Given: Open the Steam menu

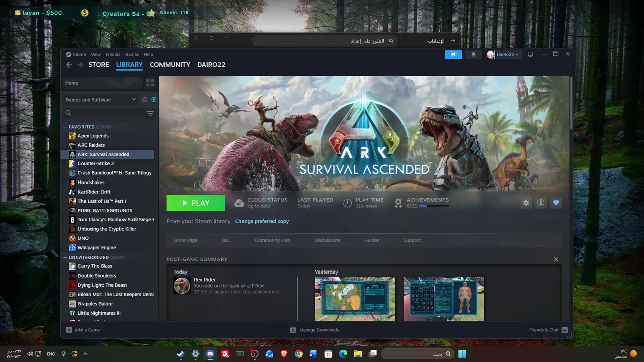Looking at the screenshot, I should [79, 54].
